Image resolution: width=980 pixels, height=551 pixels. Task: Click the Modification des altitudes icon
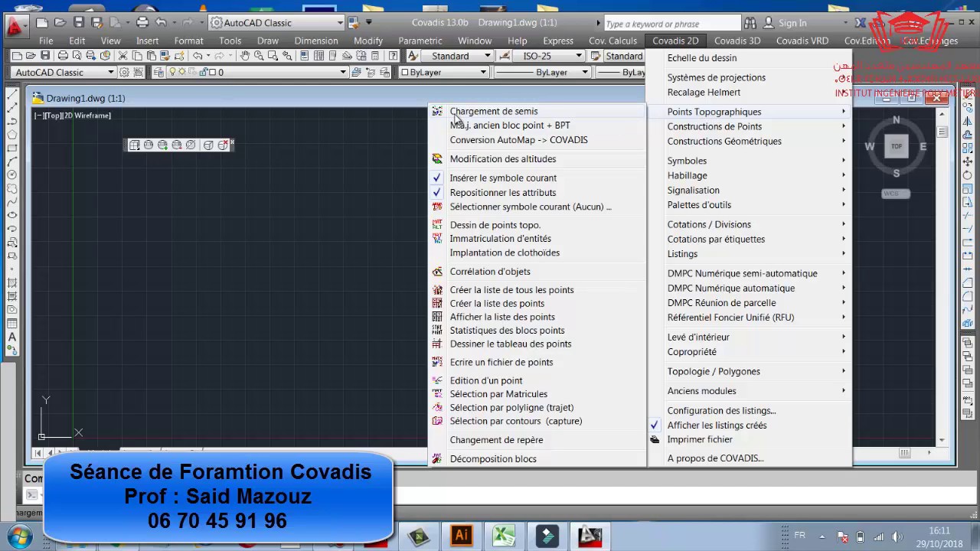pos(437,159)
